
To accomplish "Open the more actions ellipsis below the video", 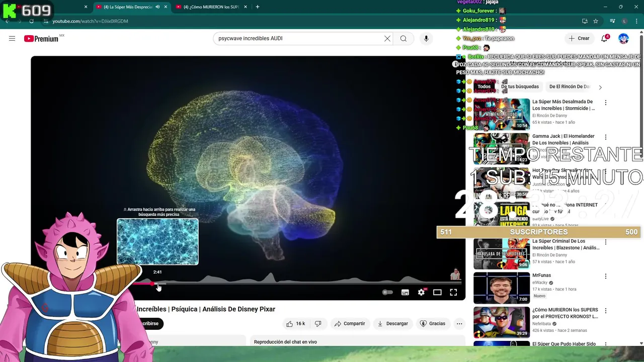I will coord(459,323).
